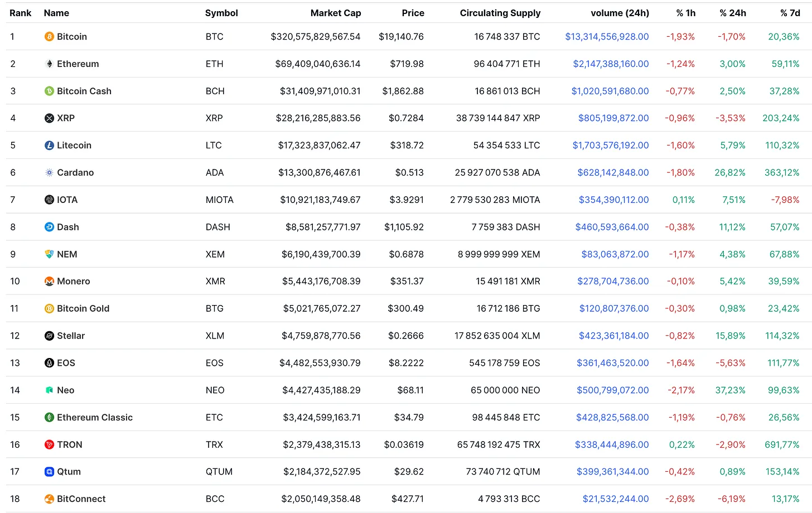Click the Cardano dotted logo icon
The height and width of the screenshot is (513, 812).
(x=49, y=173)
